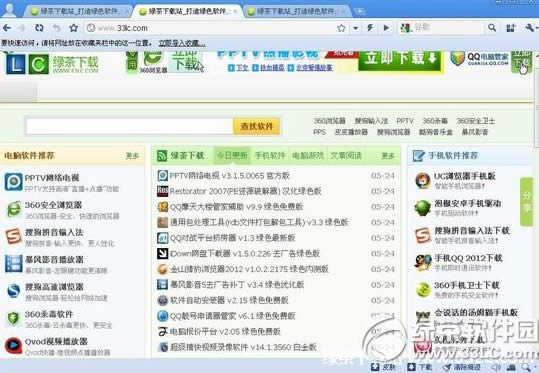
Task: Open the 皮皮播放器 hot search link
Action: tap(351, 132)
